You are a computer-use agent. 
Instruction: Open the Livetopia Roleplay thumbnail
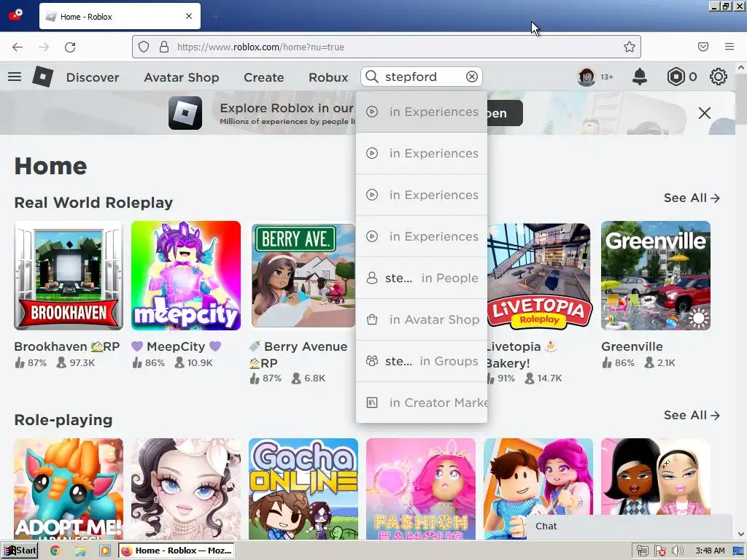pos(539,275)
